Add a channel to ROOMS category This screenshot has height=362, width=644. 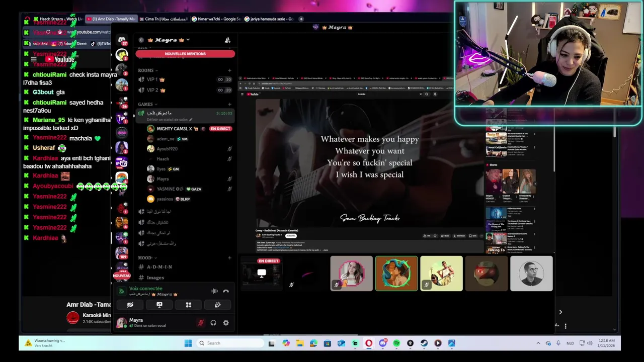[229, 70]
